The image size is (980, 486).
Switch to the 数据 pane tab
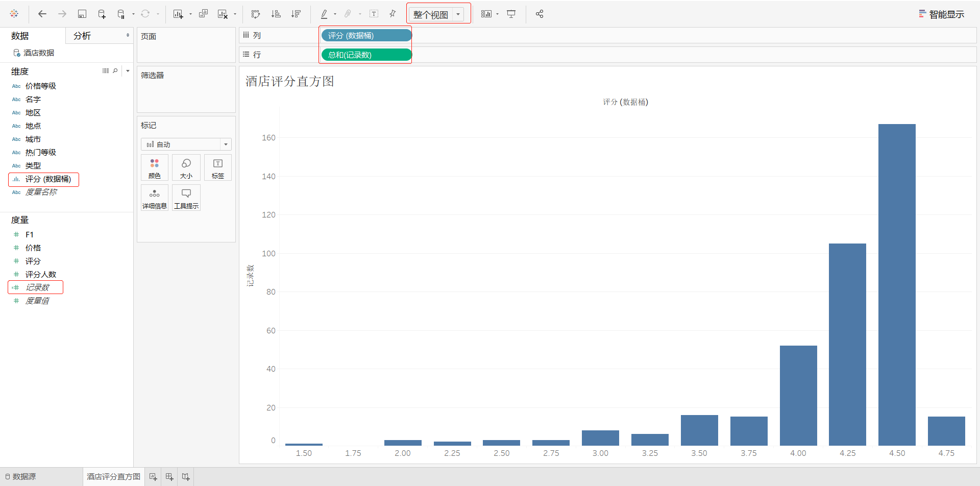point(20,36)
